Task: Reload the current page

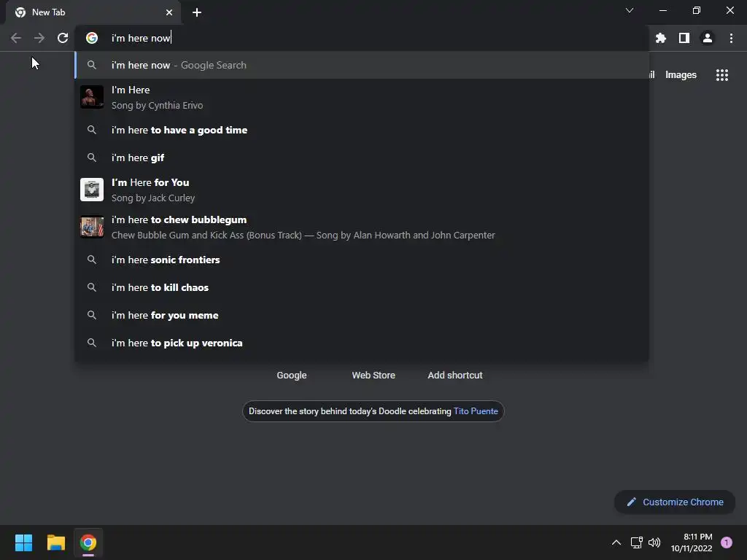Action: tap(63, 38)
